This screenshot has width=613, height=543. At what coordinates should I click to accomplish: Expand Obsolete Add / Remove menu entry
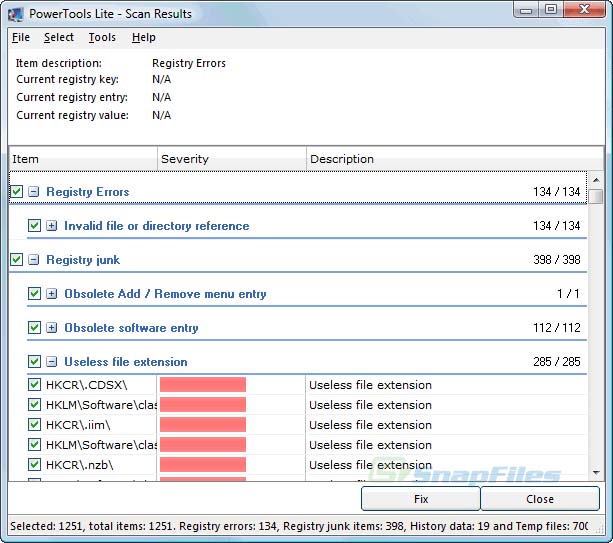(51, 294)
